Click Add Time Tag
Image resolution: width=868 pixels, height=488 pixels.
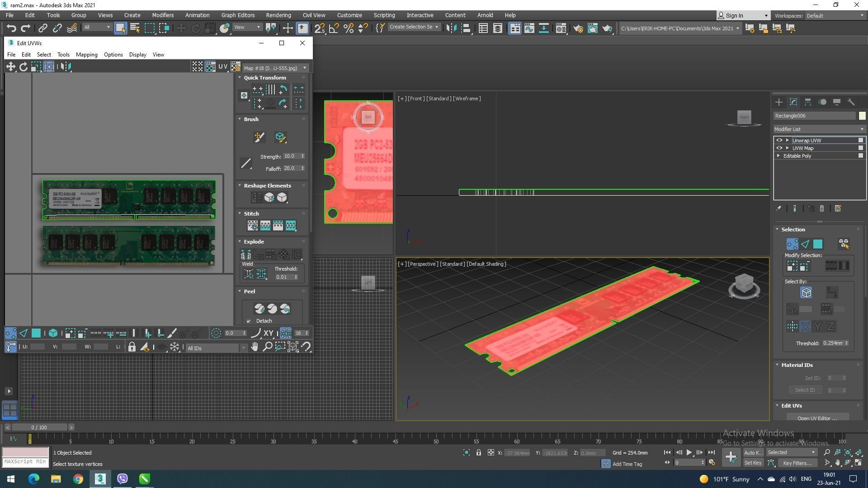(627, 464)
